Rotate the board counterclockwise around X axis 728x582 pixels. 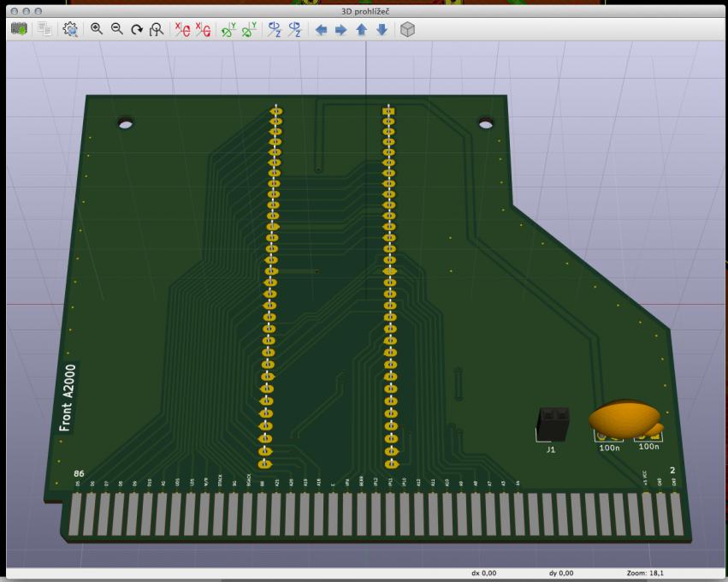pyautogui.click(x=203, y=29)
